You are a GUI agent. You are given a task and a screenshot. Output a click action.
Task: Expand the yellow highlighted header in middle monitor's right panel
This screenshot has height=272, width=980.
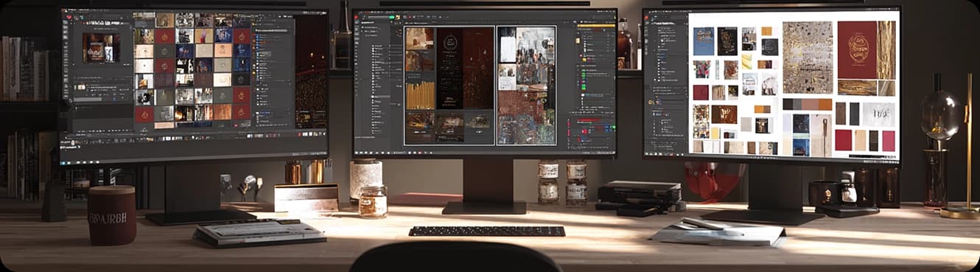pyautogui.click(x=596, y=27)
